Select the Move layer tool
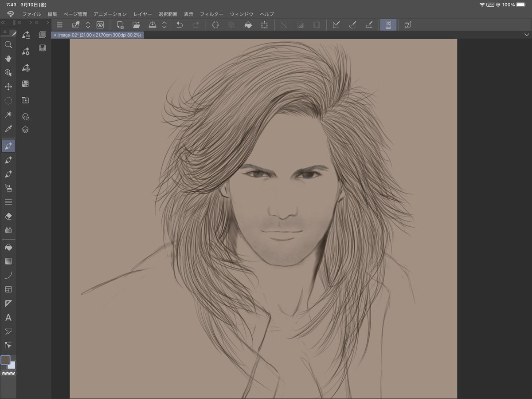 coord(8,87)
